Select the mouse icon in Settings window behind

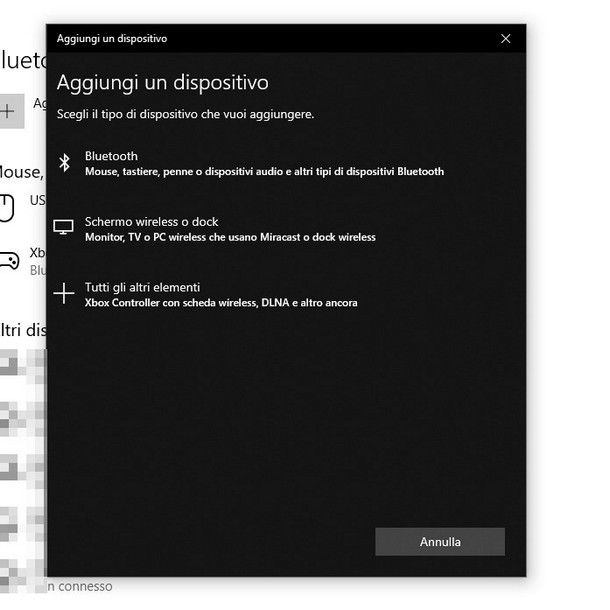tap(7, 208)
